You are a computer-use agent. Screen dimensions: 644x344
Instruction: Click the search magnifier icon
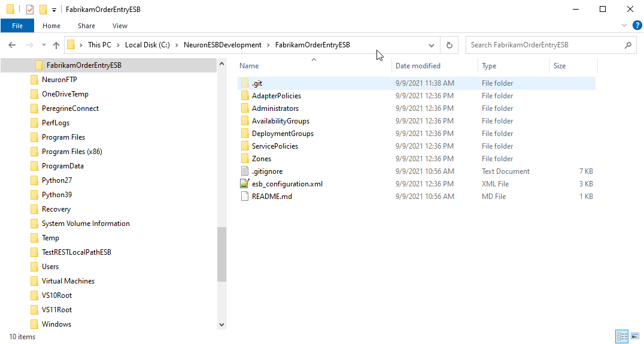pyautogui.click(x=628, y=46)
